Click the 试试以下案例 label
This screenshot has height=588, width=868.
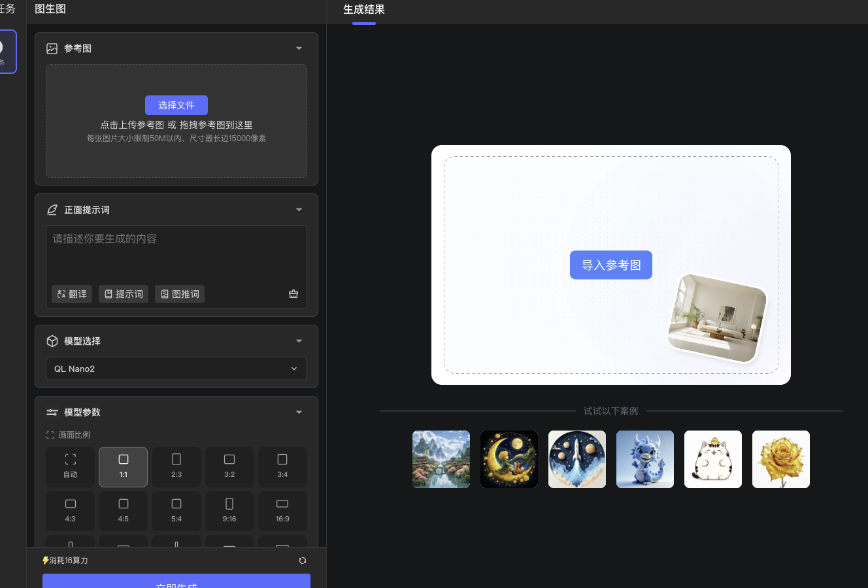click(611, 411)
